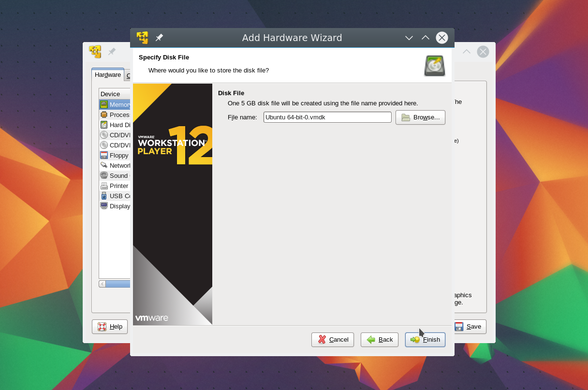
Task: Click the Hard Disk device icon
Action: [104, 125]
